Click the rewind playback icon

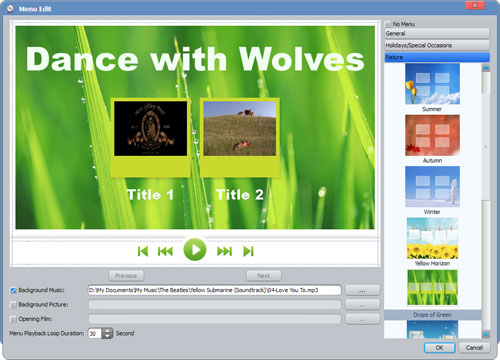tap(165, 251)
